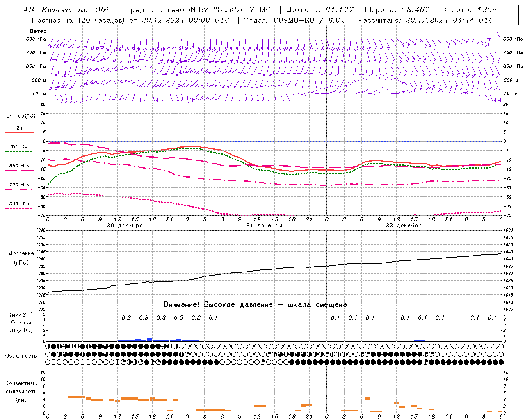Click the Рассчитано: 20.12.2024 04:44 UTC text
525x420 pixels.
pos(426,20)
